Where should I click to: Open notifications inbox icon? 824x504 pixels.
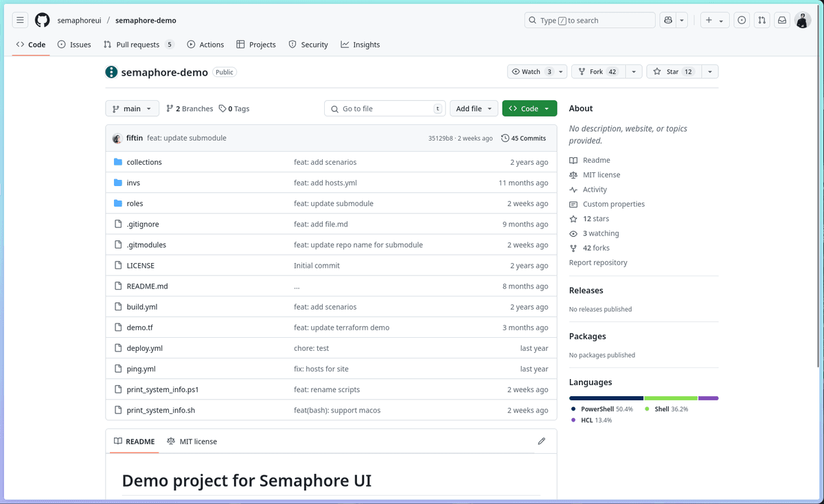pyautogui.click(x=781, y=21)
